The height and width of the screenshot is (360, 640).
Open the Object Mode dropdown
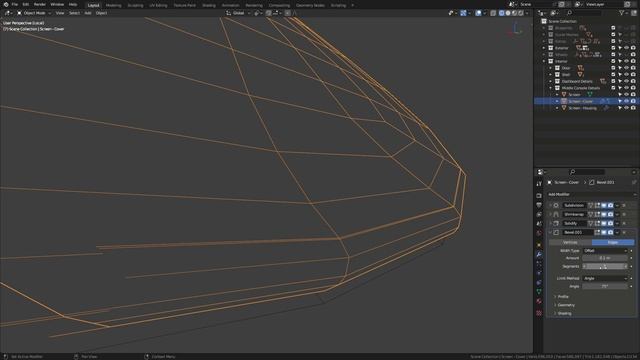click(x=34, y=13)
